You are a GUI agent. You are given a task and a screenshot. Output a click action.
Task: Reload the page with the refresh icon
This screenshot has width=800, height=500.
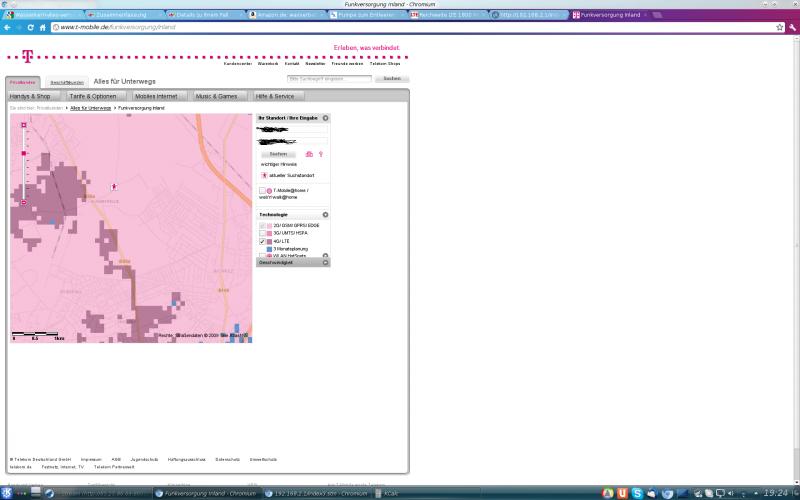pyautogui.click(x=31, y=28)
